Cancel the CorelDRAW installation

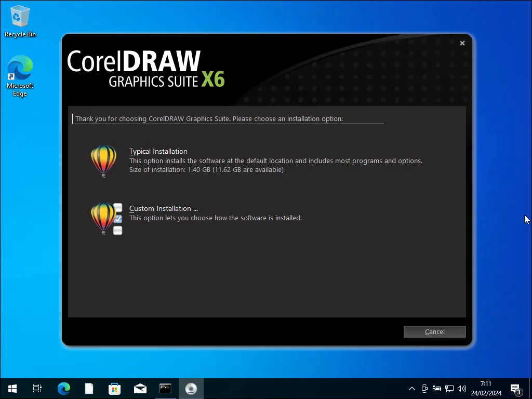434,331
